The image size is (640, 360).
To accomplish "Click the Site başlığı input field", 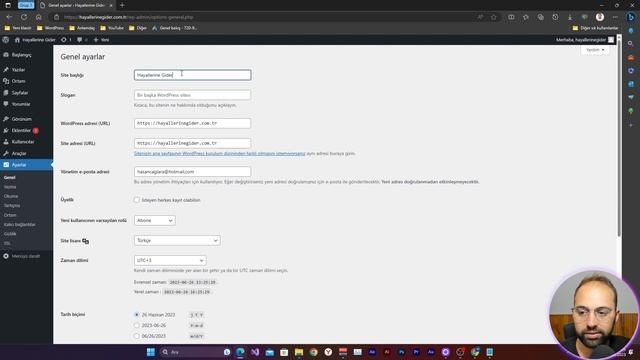I will point(193,75).
